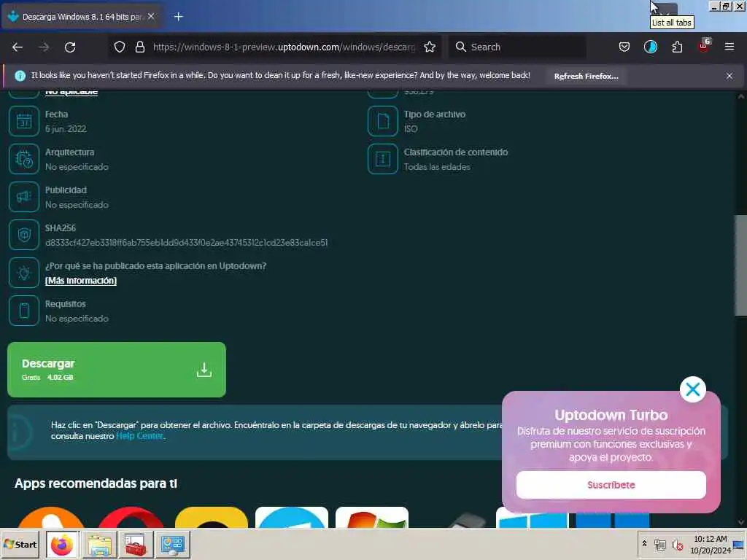
Task: Click the 'ISO' file type value
Action: pos(411,129)
